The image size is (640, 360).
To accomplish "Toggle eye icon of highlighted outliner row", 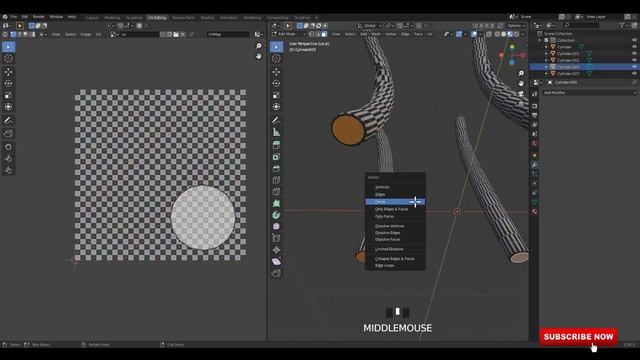I will (x=634, y=67).
